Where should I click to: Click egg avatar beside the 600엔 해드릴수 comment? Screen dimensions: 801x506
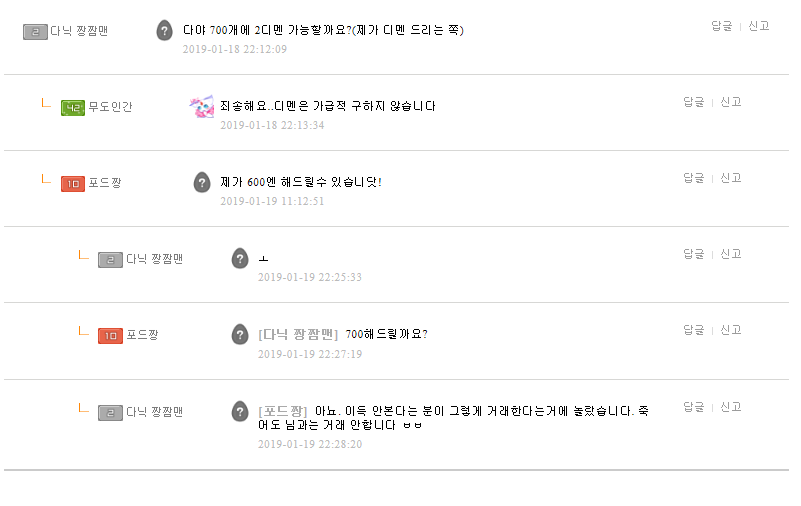(202, 183)
